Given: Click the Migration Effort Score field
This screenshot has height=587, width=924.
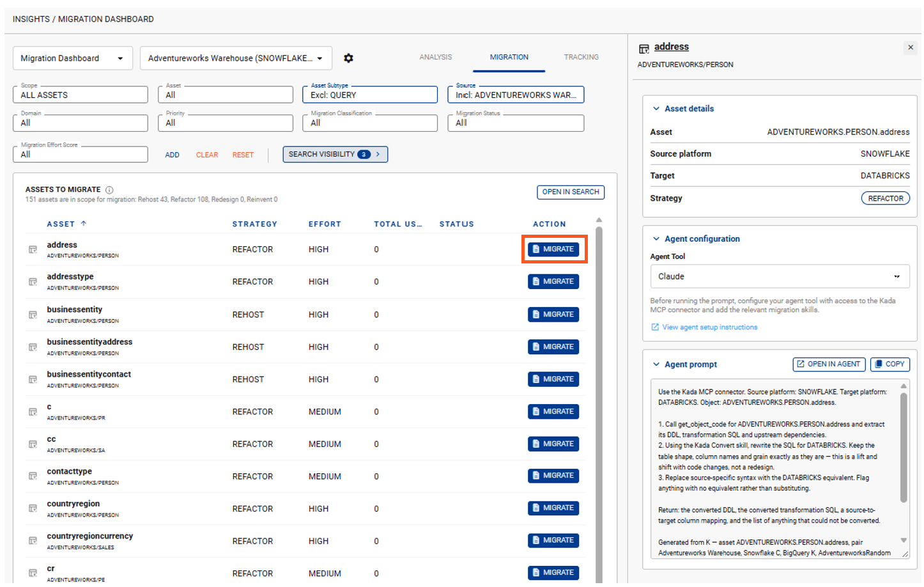Looking at the screenshot, I should coord(81,154).
